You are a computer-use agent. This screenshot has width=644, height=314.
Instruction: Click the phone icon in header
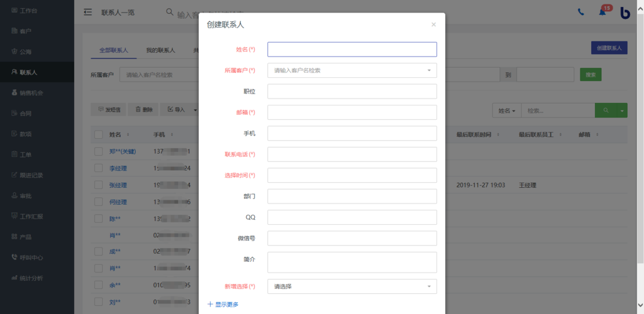coord(580,13)
